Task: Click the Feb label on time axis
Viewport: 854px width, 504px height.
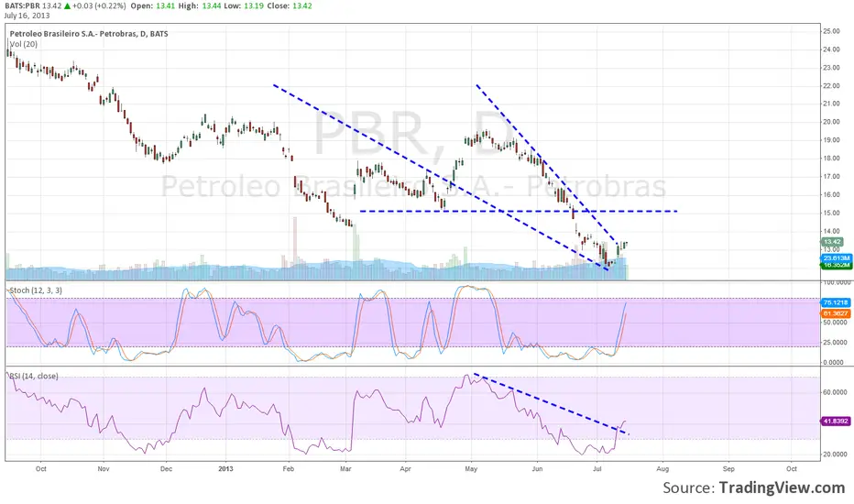Action: 288,468
